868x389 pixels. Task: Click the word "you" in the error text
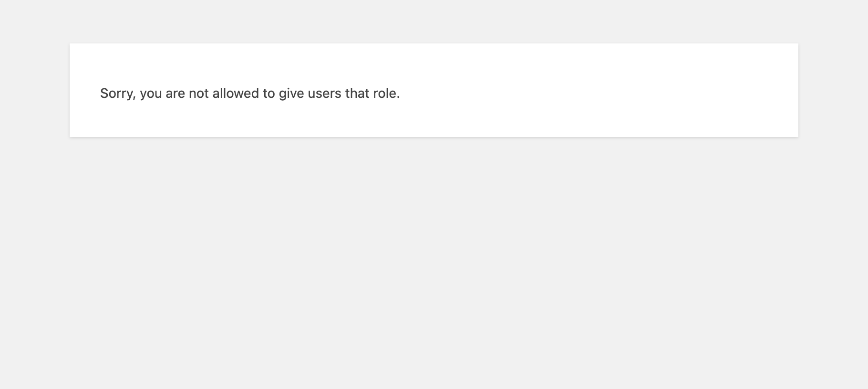[151, 94]
